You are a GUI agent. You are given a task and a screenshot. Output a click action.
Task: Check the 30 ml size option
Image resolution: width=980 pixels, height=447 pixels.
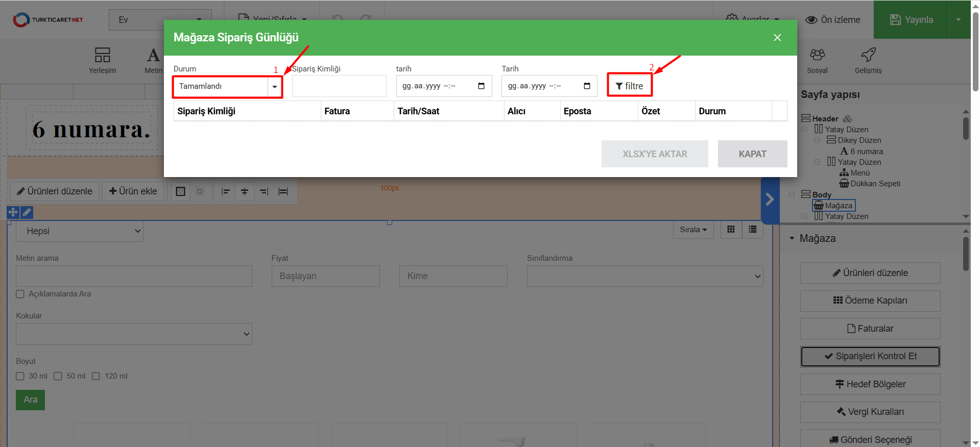coord(20,376)
